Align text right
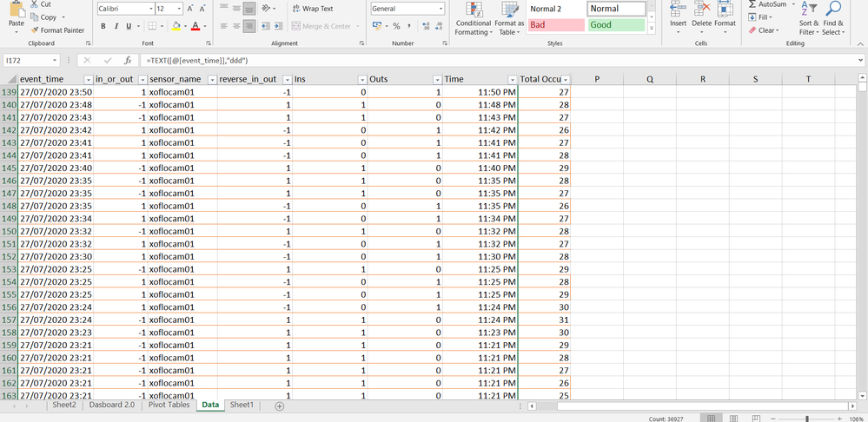This screenshot has width=868, height=422. click(249, 26)
